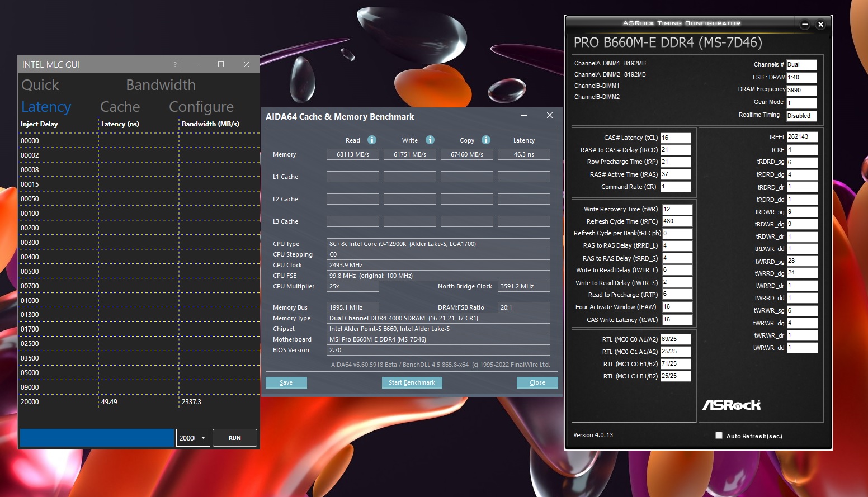Open the Cache tab in Intel MLC
Screen dimensions: 868x497
(120, 107)
